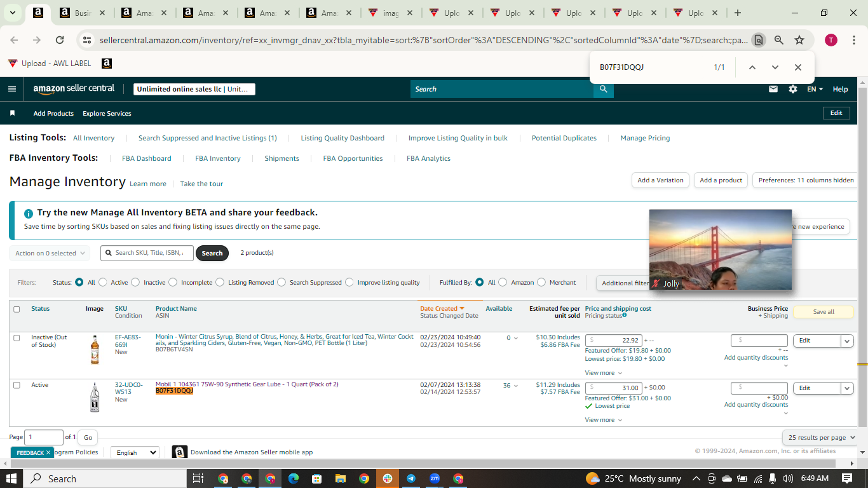Go to Listing Quality Dashboard
This screenshot has height=488, width=868.
(x=342, y=138)
